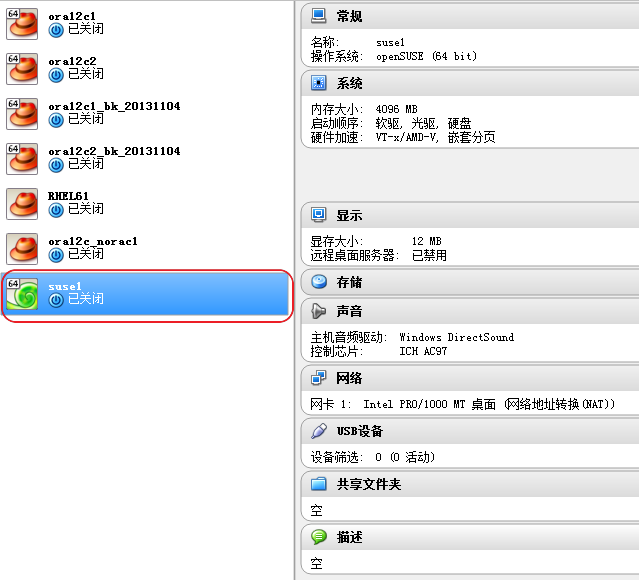This screenshot has height=580, width=639.
Task: Open the 存储 section header
Action: pos(470,282)
